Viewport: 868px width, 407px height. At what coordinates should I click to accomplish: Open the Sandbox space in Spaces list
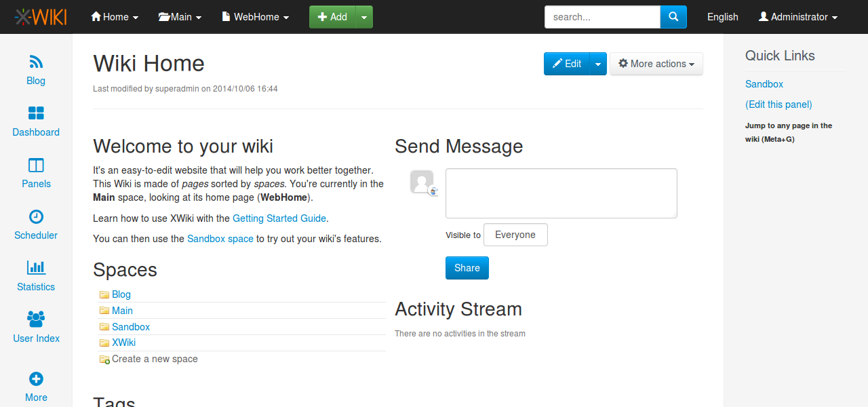(x=131, y=327)
